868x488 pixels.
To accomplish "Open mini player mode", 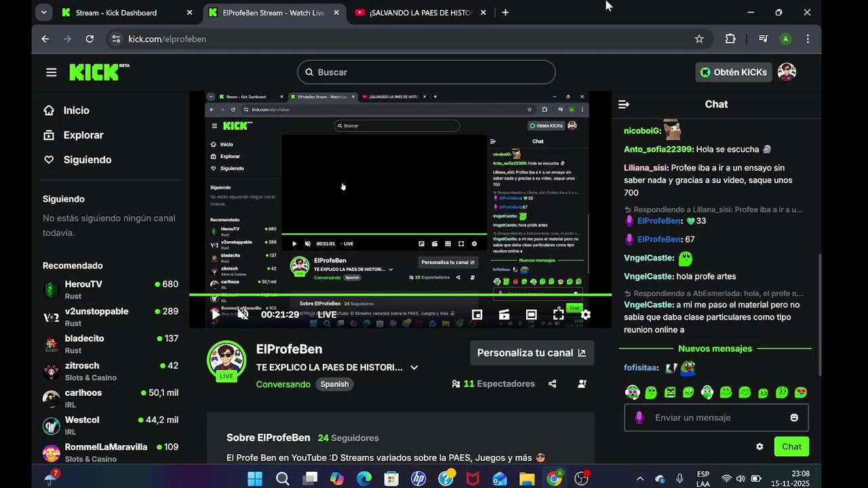I will tap(477, 314).
